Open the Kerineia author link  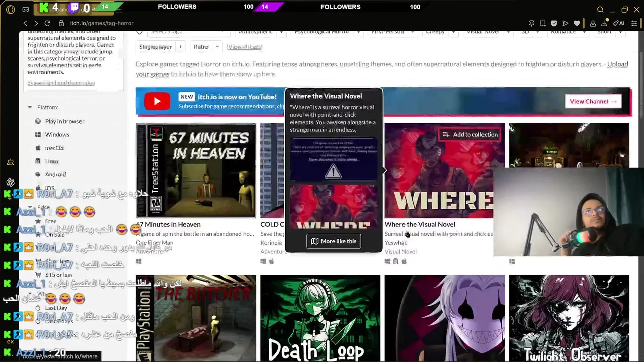click(271, 243)
